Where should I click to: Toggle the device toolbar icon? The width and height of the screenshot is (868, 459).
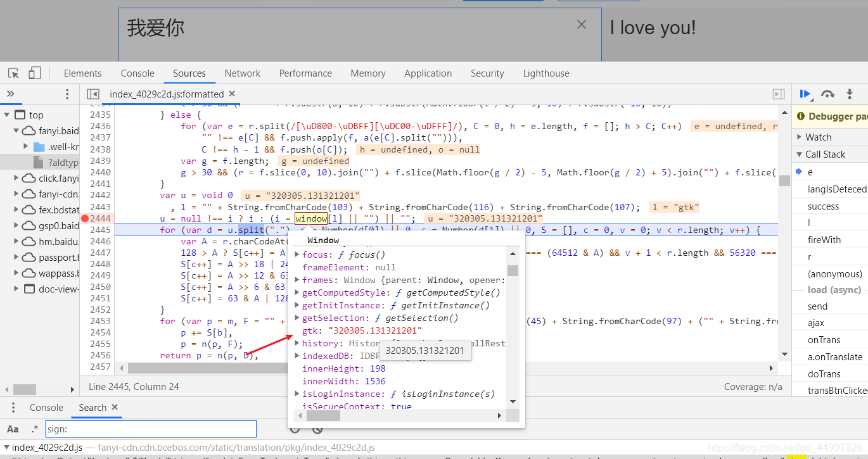tap(34, 73)
